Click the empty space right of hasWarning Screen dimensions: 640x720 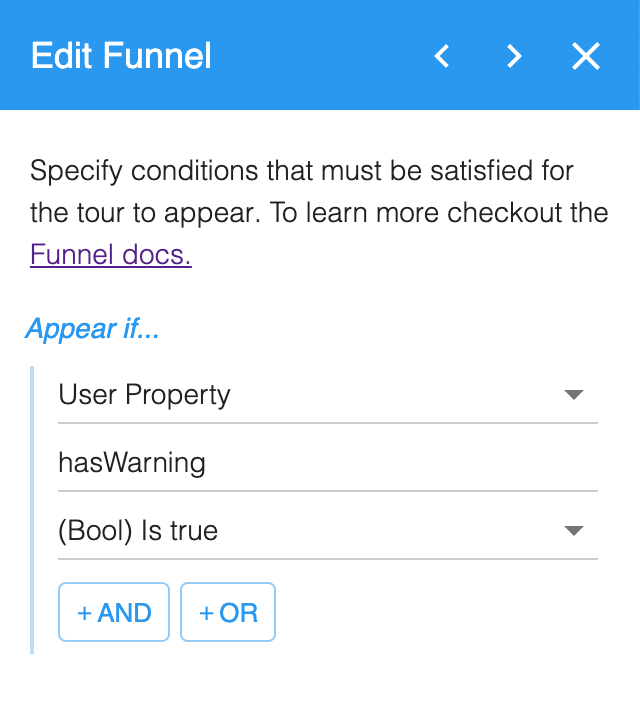point(402,463)
